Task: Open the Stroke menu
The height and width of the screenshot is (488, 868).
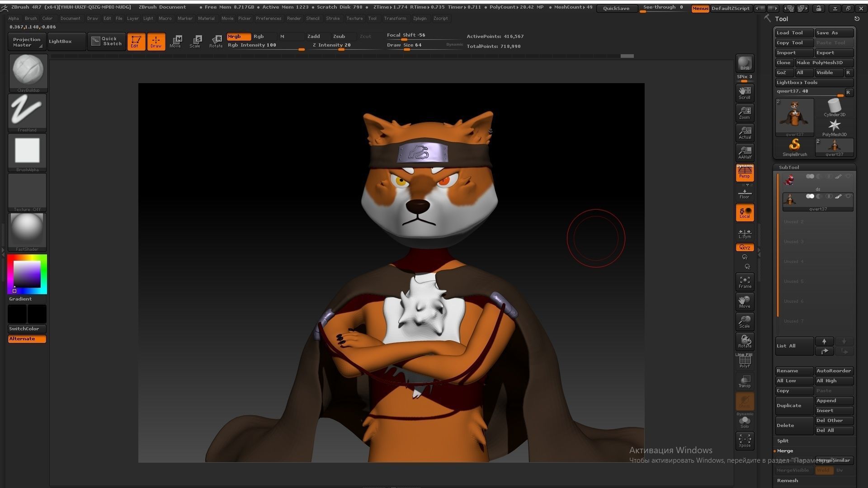Action: pyautogui.click(x=333, y=19)
